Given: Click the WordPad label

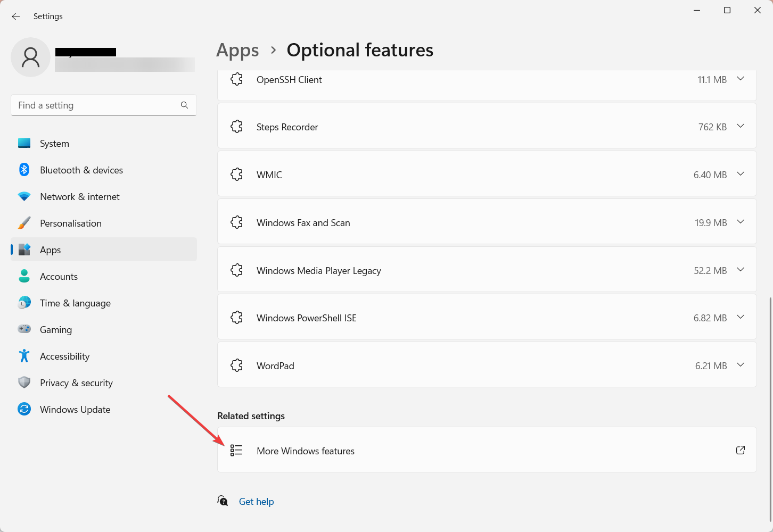Looking at the screenshot, I should pos(275,366).
